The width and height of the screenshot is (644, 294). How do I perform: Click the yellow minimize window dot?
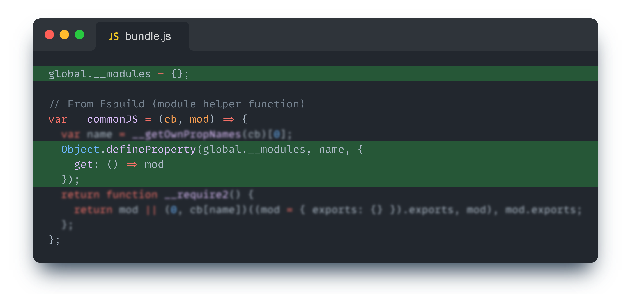pos(64,35)
